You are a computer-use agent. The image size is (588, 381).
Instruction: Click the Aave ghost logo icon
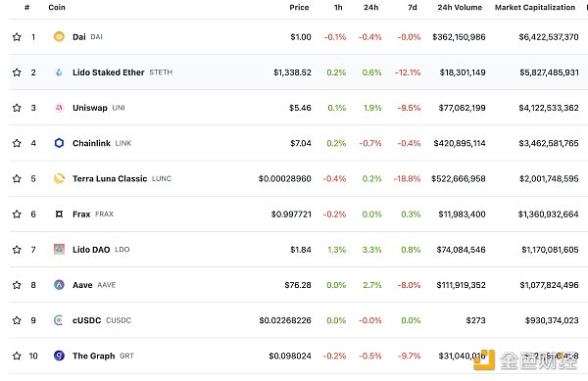[x=59, y=285]
